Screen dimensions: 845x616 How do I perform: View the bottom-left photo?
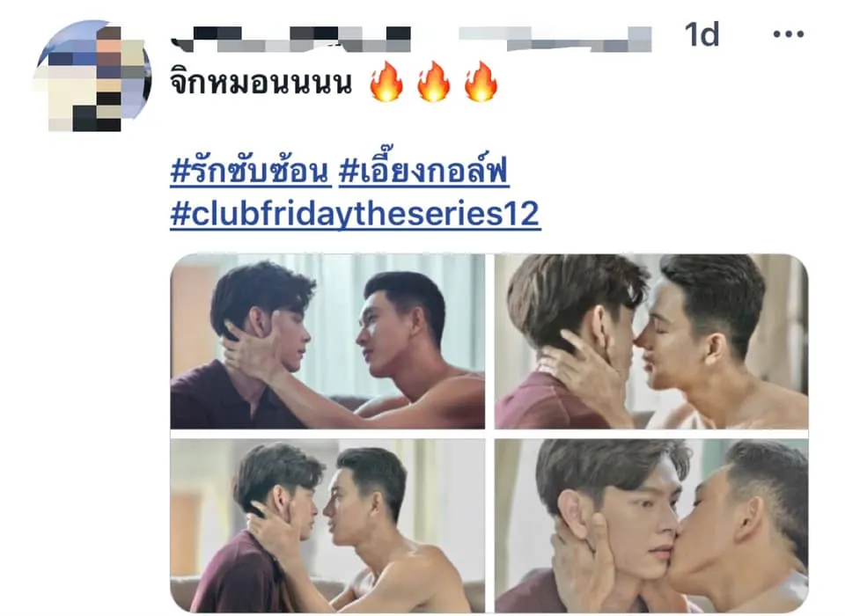pyautogui.click(x=327, y=525)
